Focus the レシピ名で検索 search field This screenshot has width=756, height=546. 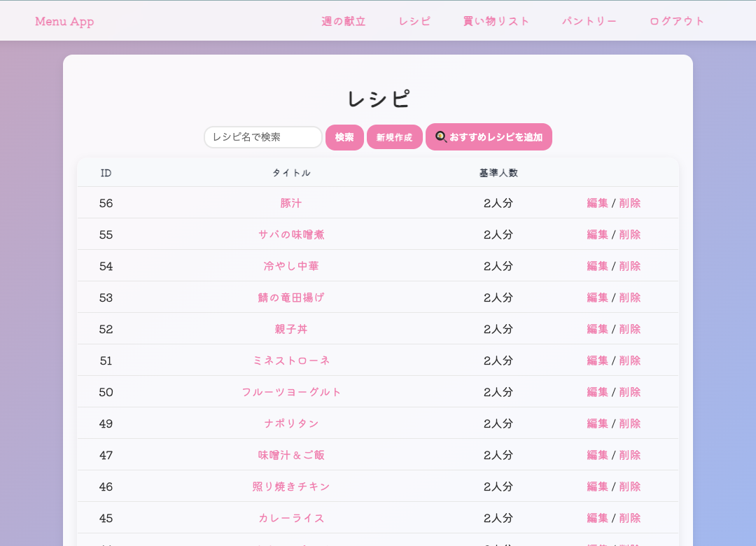click(x=263, y=137)
